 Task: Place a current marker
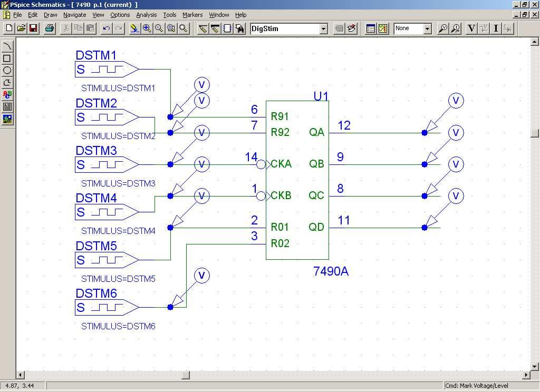(455, 28)
